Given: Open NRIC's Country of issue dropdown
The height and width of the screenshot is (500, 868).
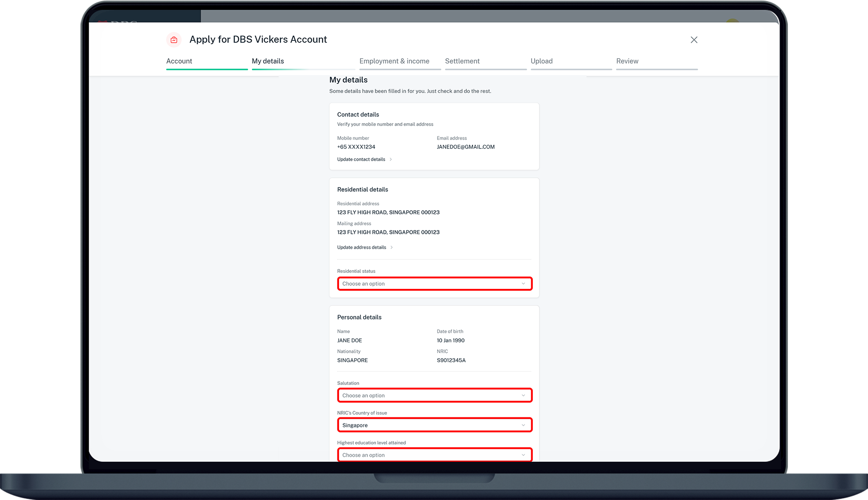Looking at the screenshot, I should (435, 425).
